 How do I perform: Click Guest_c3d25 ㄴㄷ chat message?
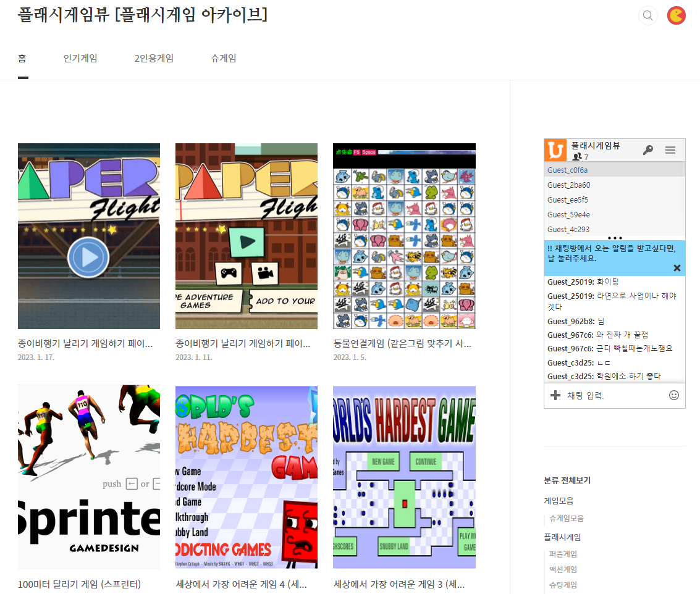(579, 363)
